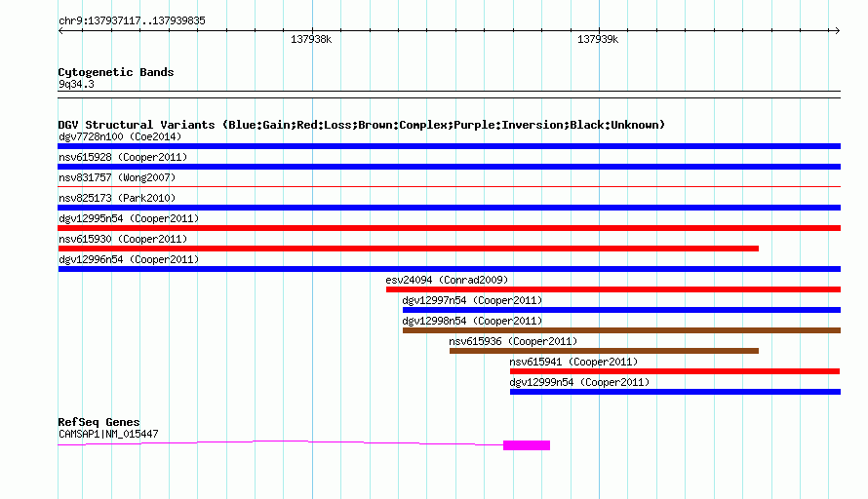
Task: Select the dgv12999n54 (Cooper2011) variant label
Action: [579, 382]
